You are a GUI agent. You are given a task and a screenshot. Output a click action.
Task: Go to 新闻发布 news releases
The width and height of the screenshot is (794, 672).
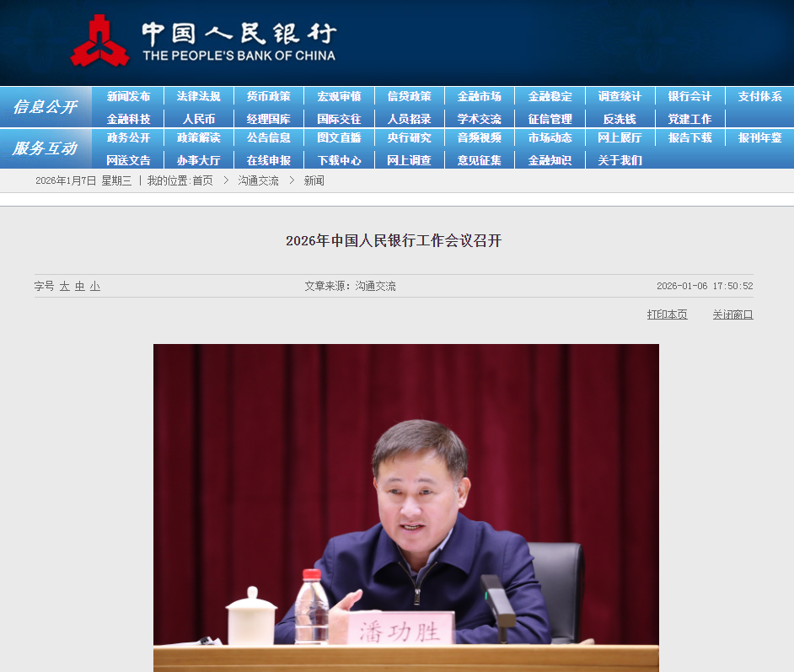pyautogui.click(x=127, y=96)
